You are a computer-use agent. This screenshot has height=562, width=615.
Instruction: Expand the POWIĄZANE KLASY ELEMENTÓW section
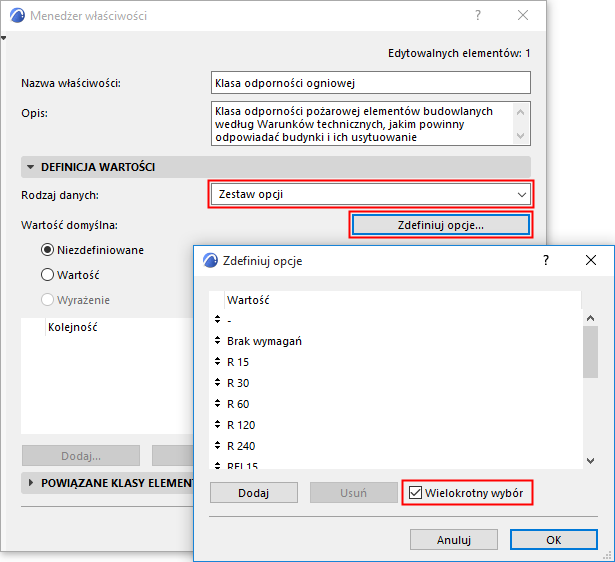(31, 483)
